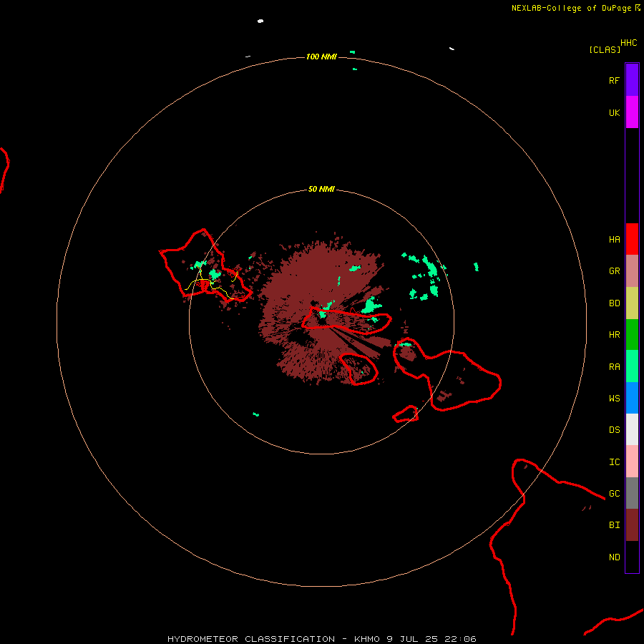Click the DS legend label
The width and height of the screenshot is (644, 644).
615,430
